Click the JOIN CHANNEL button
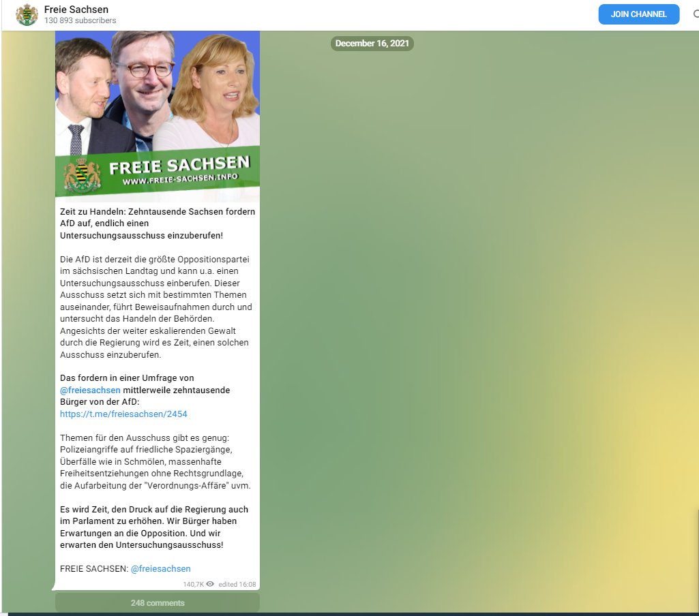Viewport: 699px width, 616px height. tap(638, 14)
